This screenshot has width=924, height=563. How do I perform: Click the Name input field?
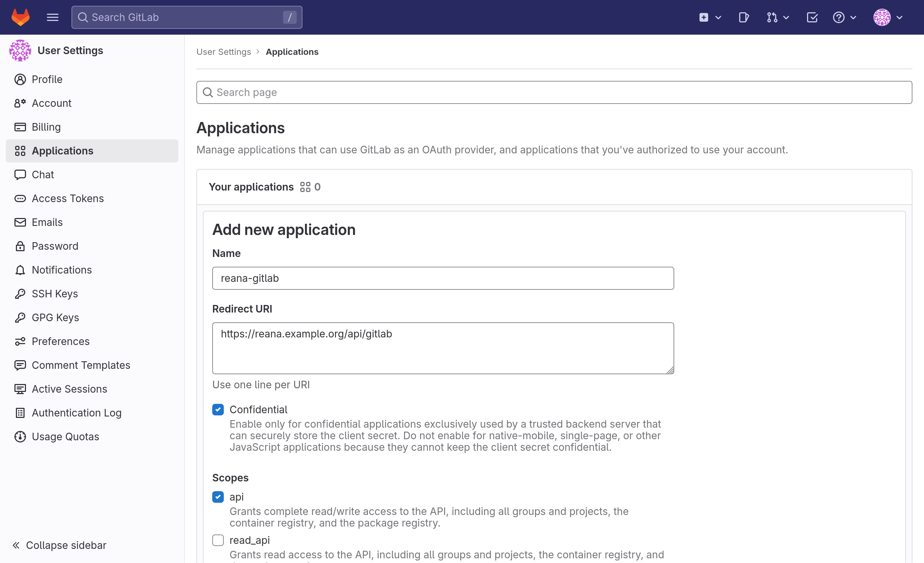click(443, 278)
